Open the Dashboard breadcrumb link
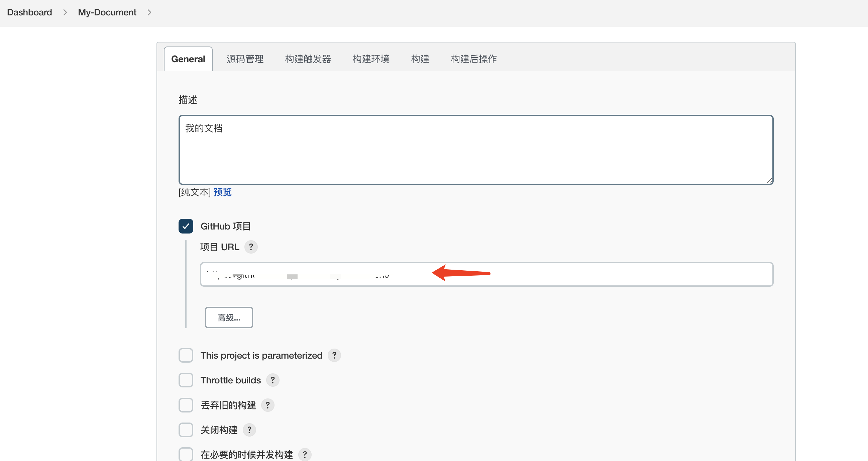 pos(29,12)
